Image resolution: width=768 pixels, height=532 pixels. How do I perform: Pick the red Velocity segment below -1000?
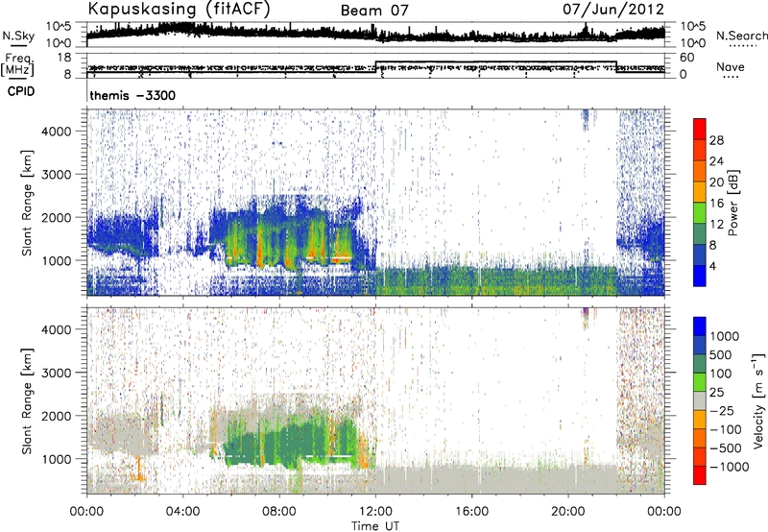pos(700,475)
